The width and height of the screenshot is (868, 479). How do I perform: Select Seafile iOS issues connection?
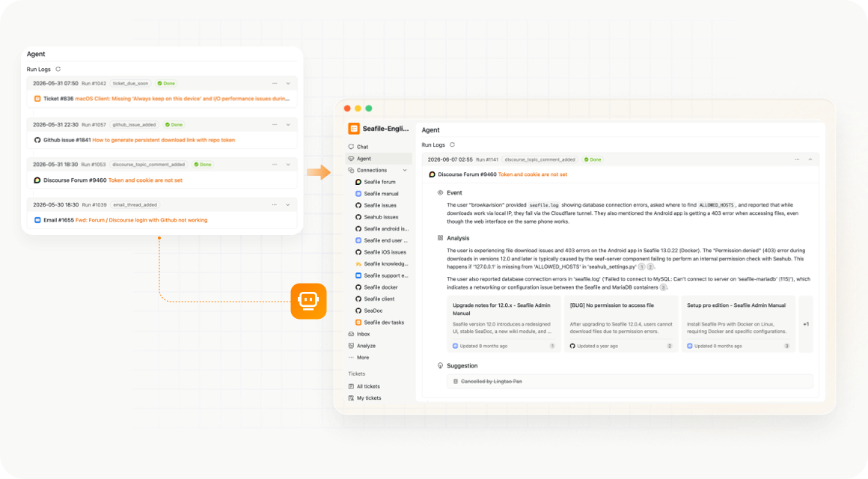point(385,252)
